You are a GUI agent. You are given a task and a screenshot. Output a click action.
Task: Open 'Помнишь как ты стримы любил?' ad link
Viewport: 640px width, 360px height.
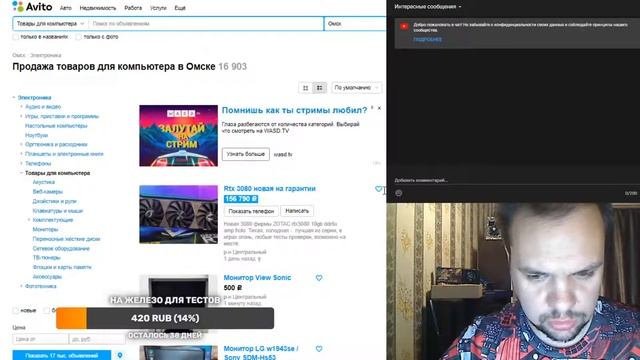[294, 110]
